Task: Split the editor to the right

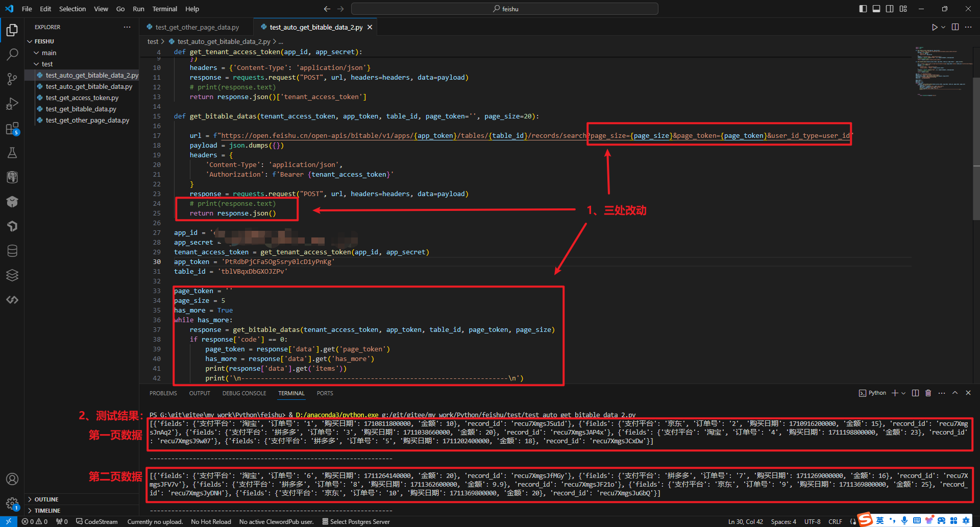Action: (x=955, y=27)
